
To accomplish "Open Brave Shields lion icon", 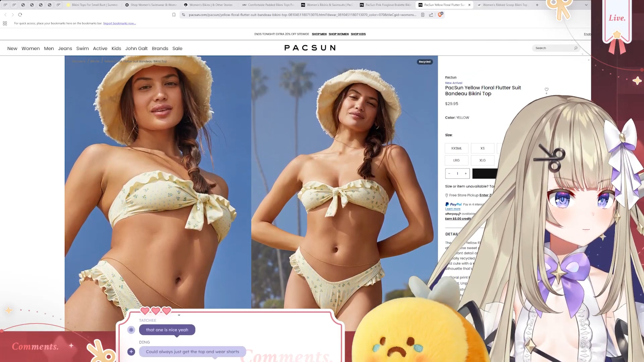I will [x=440, y=14].
